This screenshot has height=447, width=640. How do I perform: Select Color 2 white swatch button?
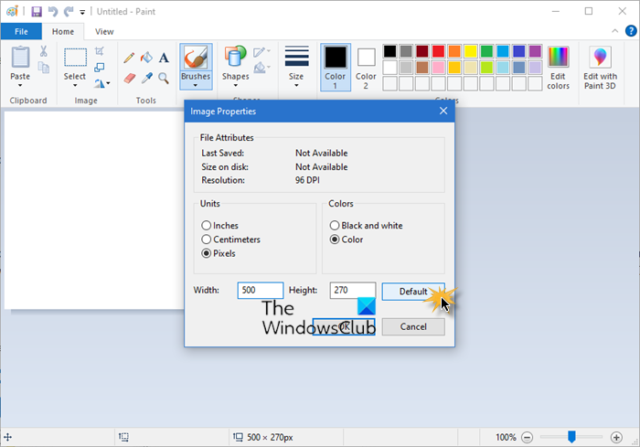[x=366, y=68]
